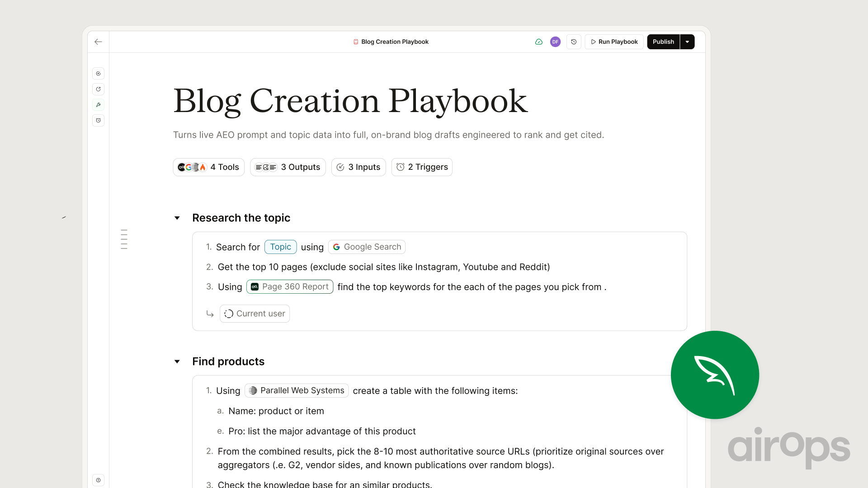Click the tool logos cluster in 4 Tools

tap(192, 167)
